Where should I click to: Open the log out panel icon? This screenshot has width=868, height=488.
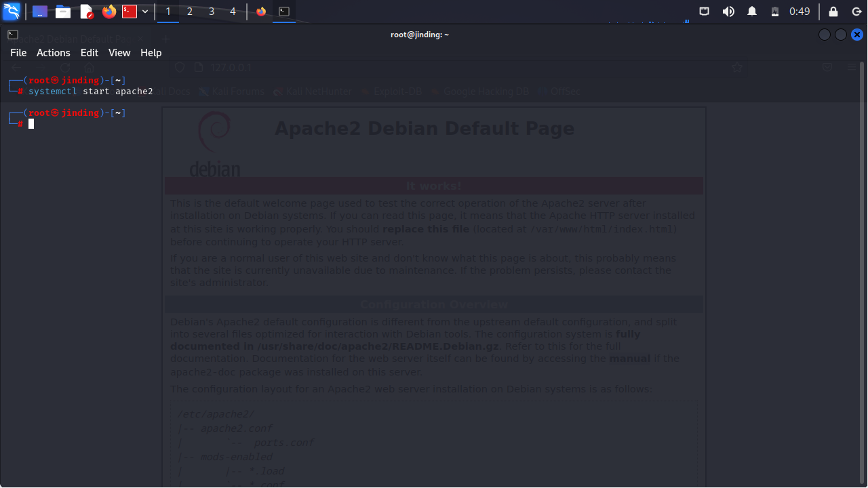(856, 12)
